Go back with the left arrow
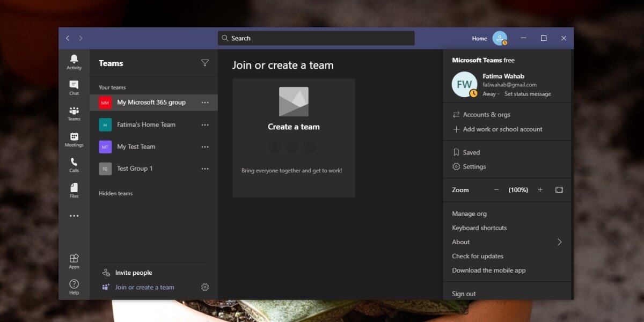 [x=68, y=38]
